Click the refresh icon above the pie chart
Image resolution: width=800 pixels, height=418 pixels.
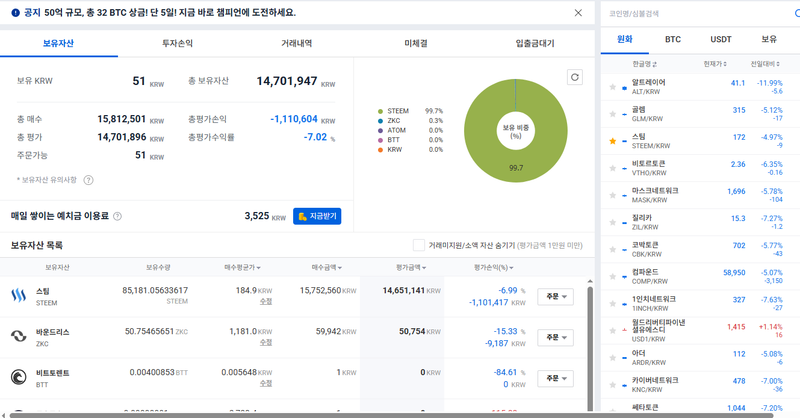click(x=575, y=77)
